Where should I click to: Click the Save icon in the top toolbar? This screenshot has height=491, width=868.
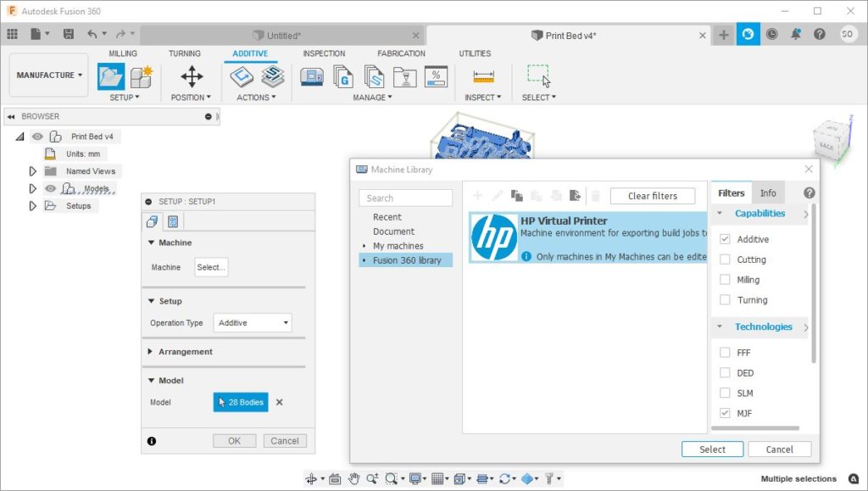[x=66, y=34]
